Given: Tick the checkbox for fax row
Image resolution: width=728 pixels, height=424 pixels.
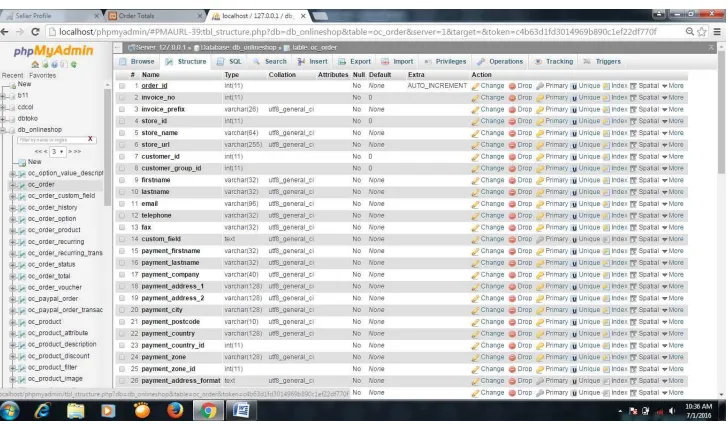Looking at the screenshot, I should click(122, 228).
